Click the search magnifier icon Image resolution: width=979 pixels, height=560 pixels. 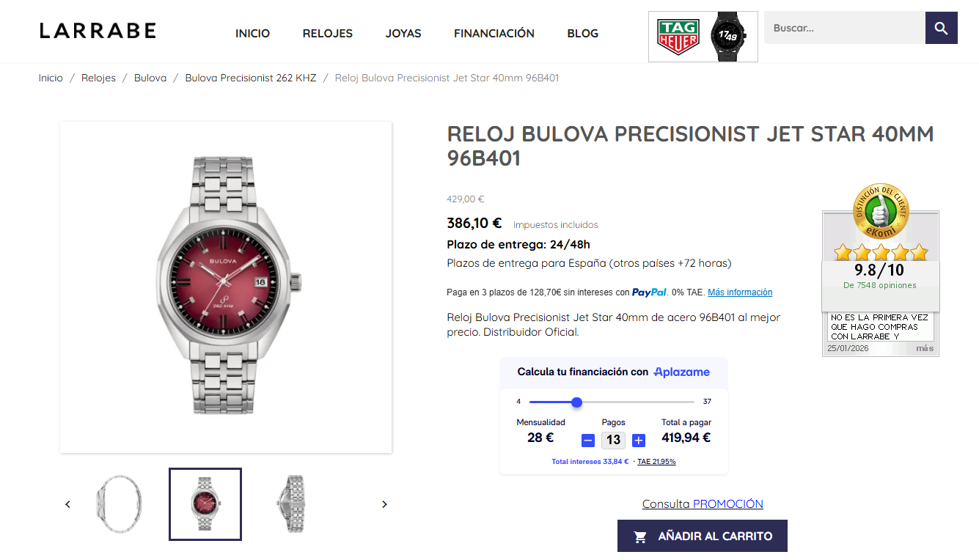tap(941, 29)
